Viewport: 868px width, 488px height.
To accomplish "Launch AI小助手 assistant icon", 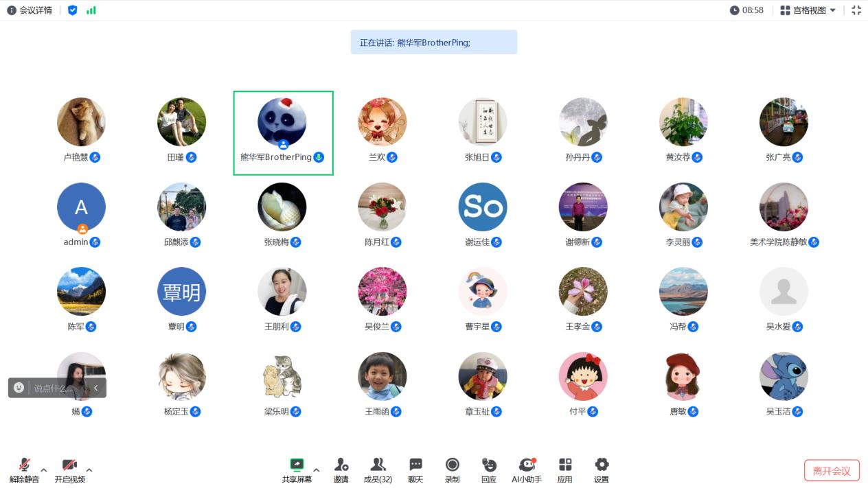I will (x=527, y=465).
